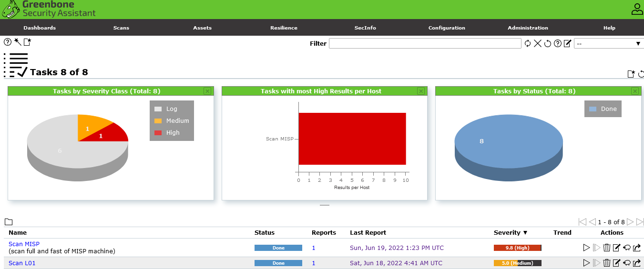Open the user account icon
Image resolution: width=644 pixels, height=269 pixels.
pos(637,9)
